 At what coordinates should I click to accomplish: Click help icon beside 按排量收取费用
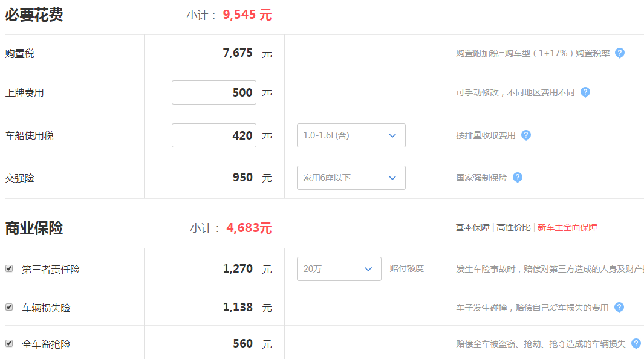click(526, 135)
